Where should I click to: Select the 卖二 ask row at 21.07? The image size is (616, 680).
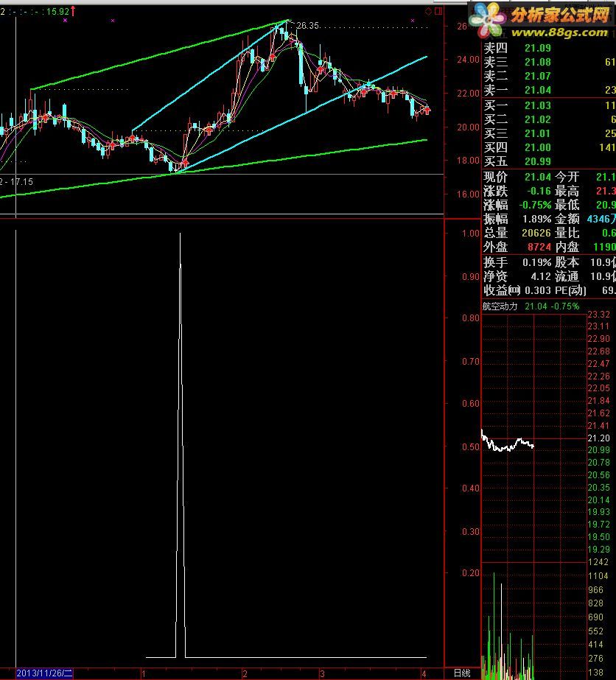(x=549, y=76)
